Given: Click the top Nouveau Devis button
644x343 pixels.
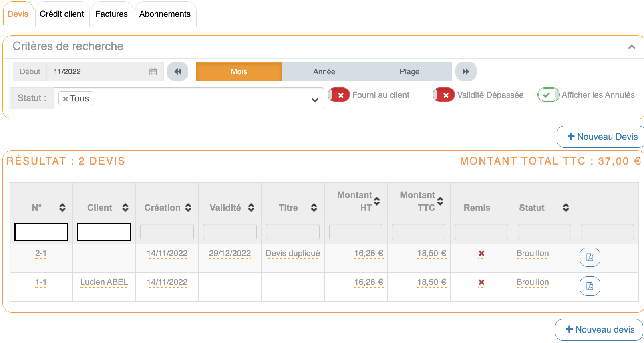Looking at the screenshot, I should pos(602,137).
